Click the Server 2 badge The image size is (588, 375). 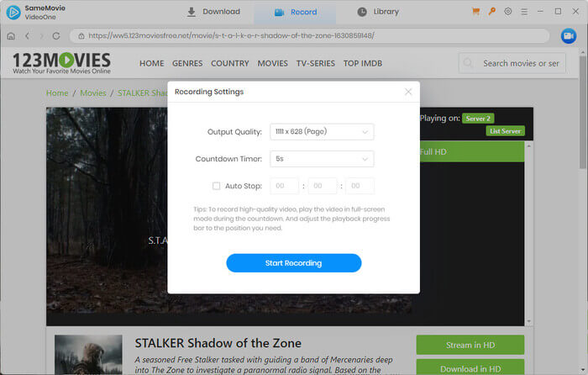478,119
